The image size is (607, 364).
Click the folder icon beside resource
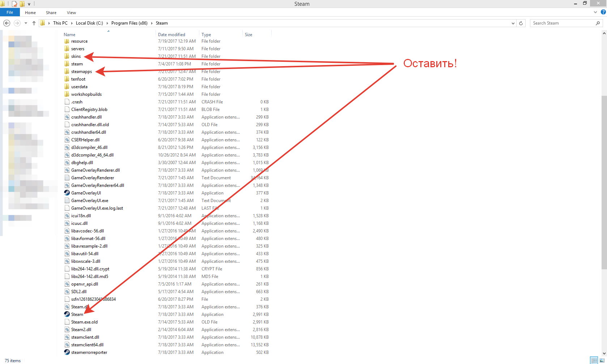[67, 41]
